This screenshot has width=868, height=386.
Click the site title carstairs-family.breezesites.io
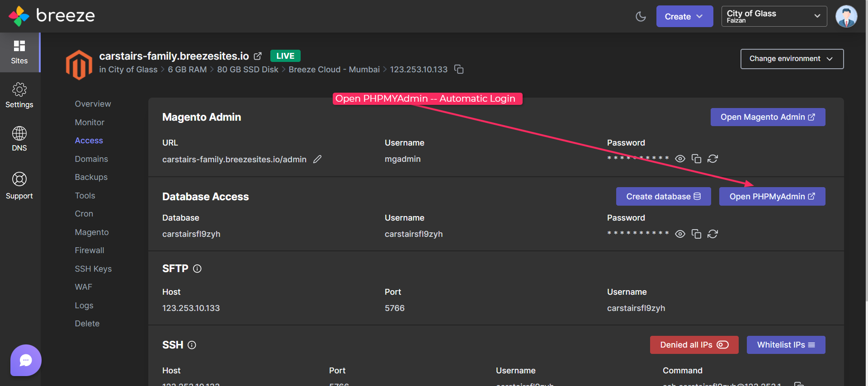click(174, 56)
